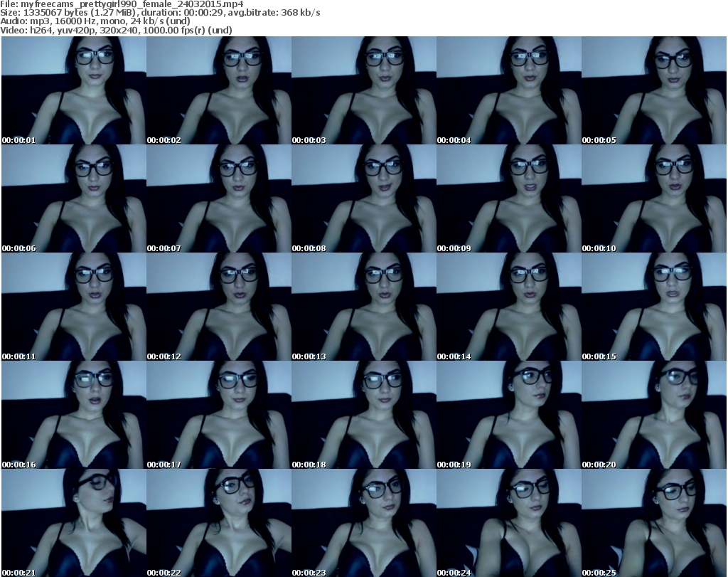Click the "File:" header line with the .mp4 name
Image resolution: width=728 pixels, height=577 pixels.
122,4
